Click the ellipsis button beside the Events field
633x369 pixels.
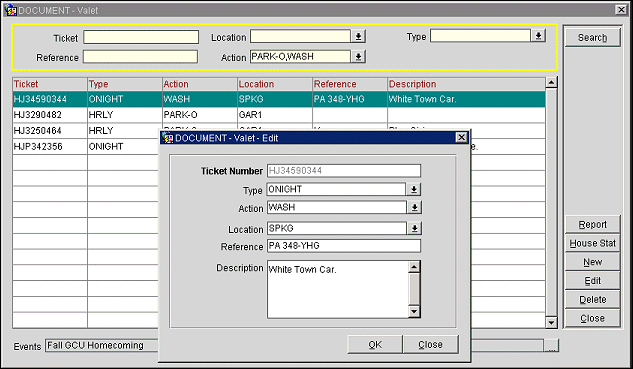[551, 346]
